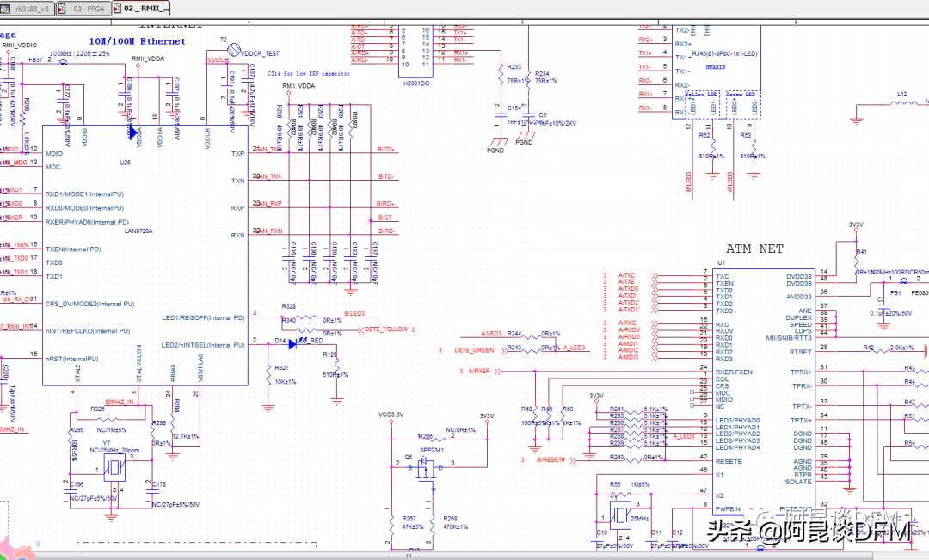Click the project icon on rk3188_v2 tab

click(x=8, y=8)
